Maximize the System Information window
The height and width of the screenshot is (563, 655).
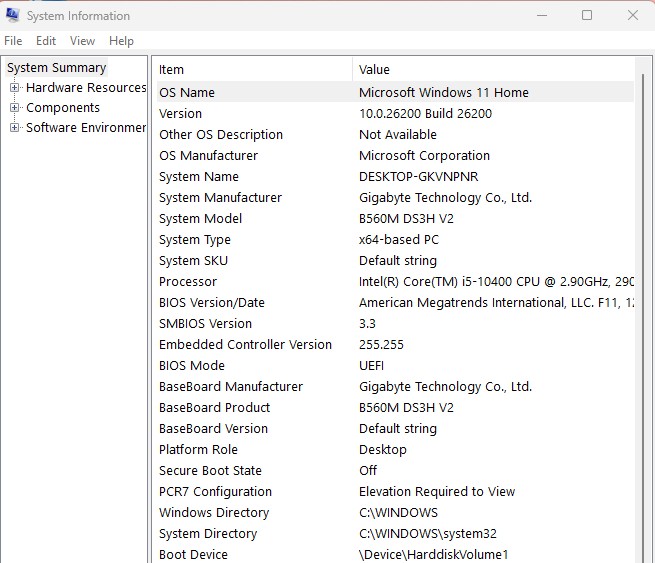pyautogui.click(x=587, y=15)
